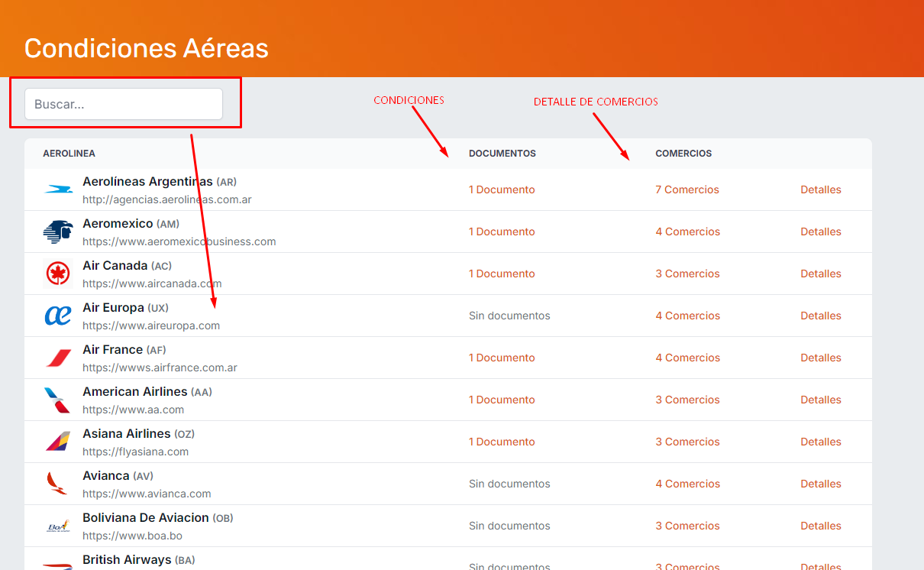Open American Airlines 3 Comercios link

point(687,400)
